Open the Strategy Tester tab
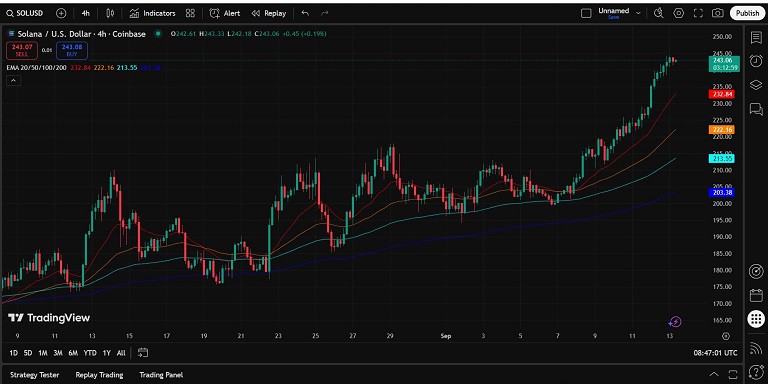 pyautogui.click(x=34, y=375)
